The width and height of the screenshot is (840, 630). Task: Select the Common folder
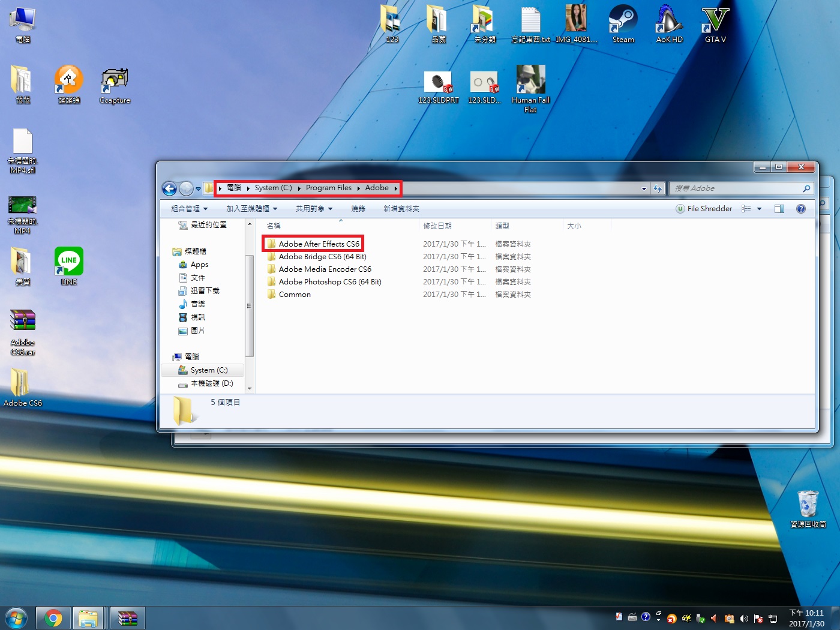289,295
